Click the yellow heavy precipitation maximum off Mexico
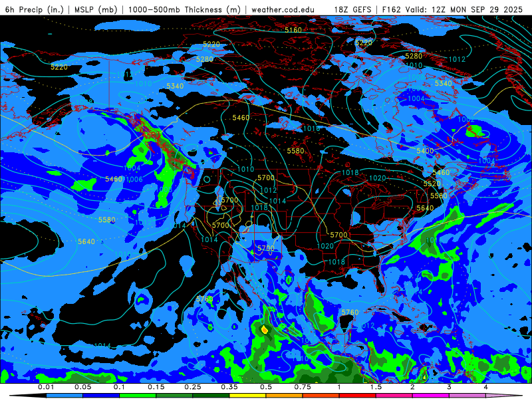The width and height of the screenshot is (532, 399). 265,329
